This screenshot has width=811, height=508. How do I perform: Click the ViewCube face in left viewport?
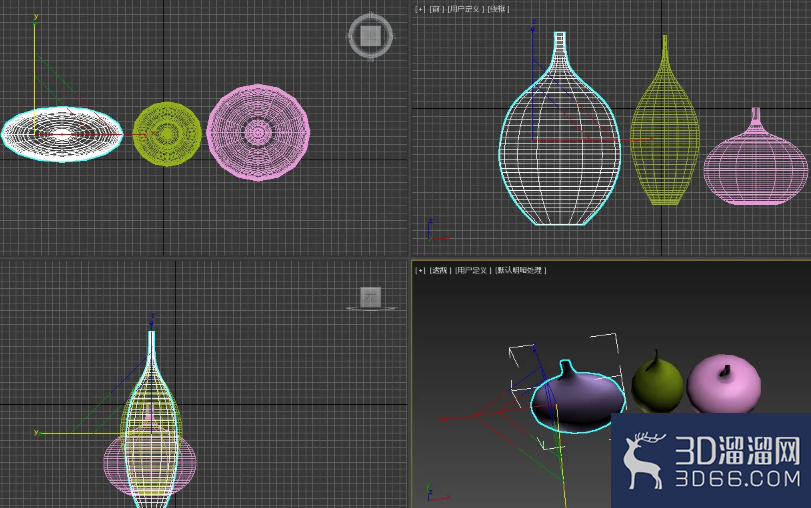(x=370, y=297)
